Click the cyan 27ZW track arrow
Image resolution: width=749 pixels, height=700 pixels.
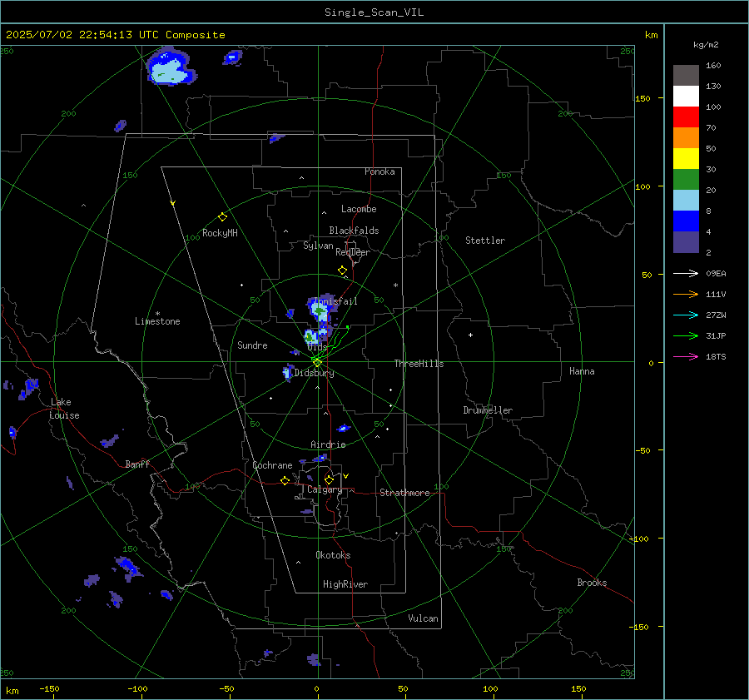[x=686, y=315]
